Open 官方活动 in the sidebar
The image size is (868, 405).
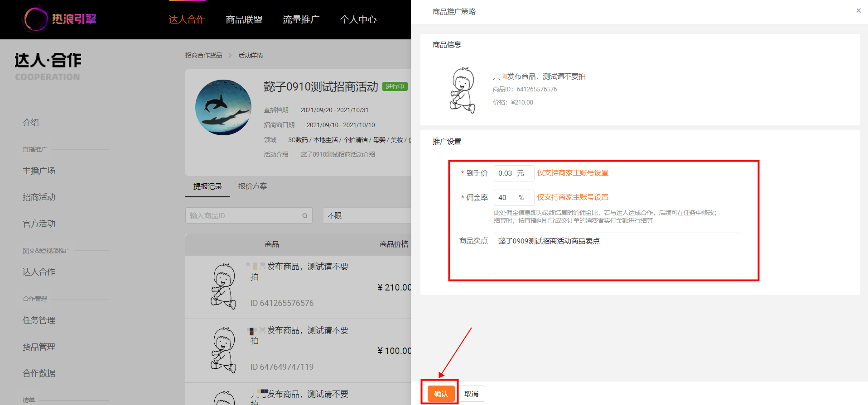(x=39, y=224)
